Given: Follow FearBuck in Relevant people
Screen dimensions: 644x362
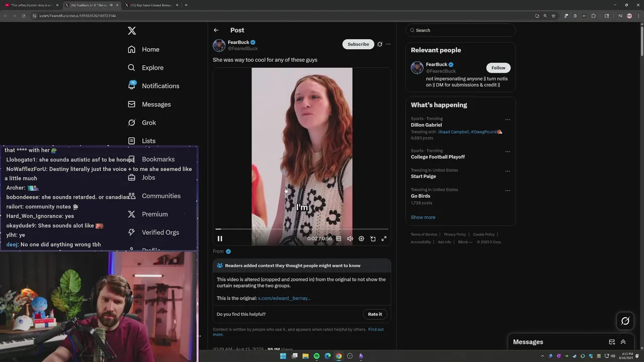Looking at the screenshot, I should 498,68.
